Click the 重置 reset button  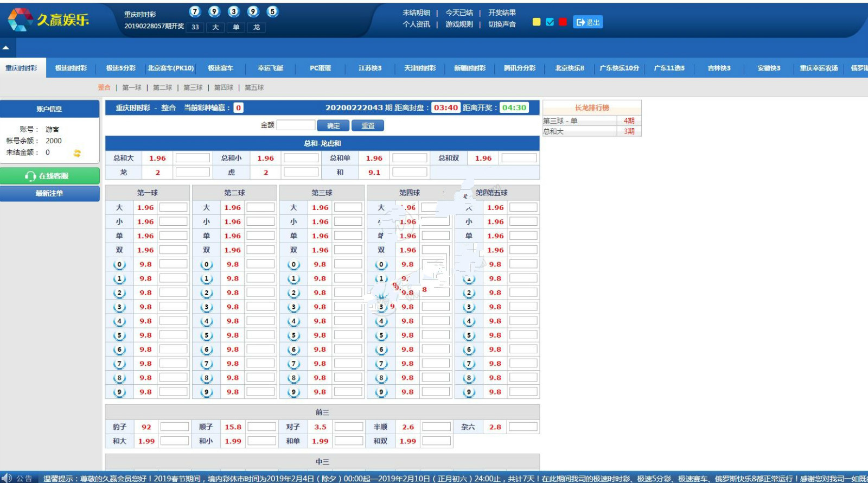368,125
